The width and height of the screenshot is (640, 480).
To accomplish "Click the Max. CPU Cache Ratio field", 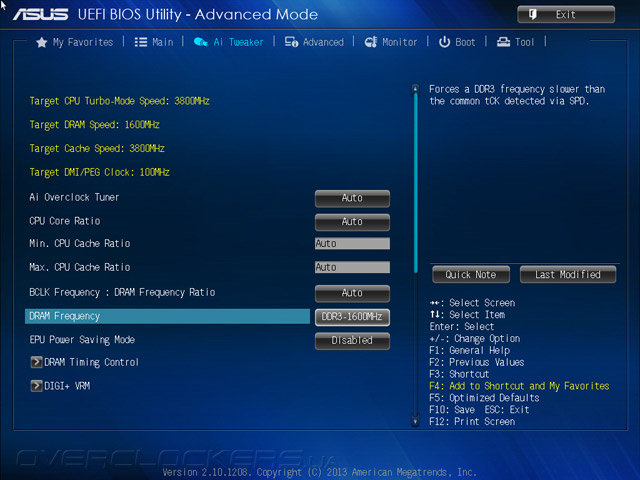I will point(352,267).
